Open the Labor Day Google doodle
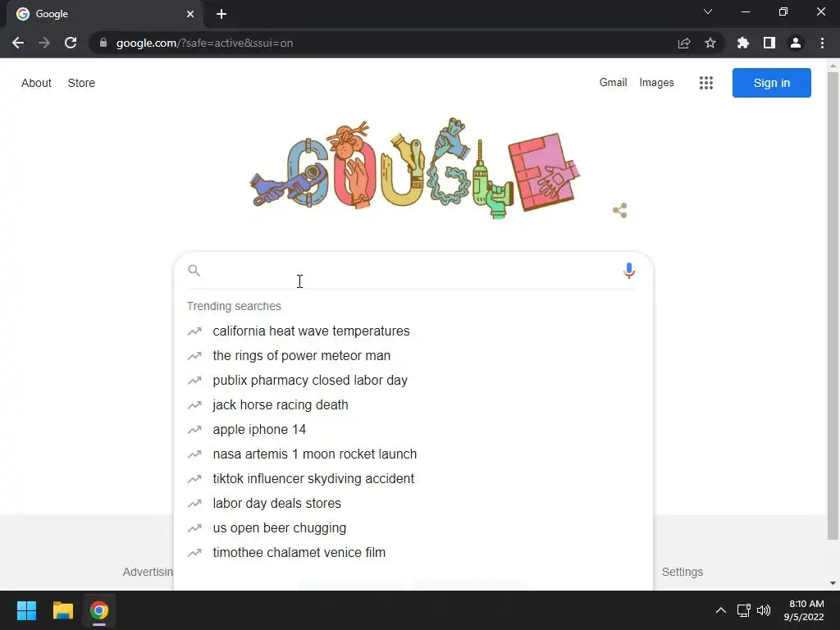This screenshot has width=840, height=630. click(x=415, y=168)
